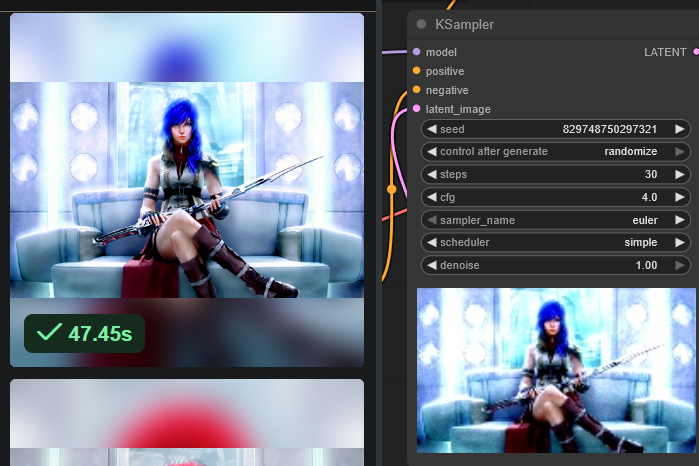Click the cfg value 4.0
Viewport: 699px width, 466px height.
(x=649, y=197)
